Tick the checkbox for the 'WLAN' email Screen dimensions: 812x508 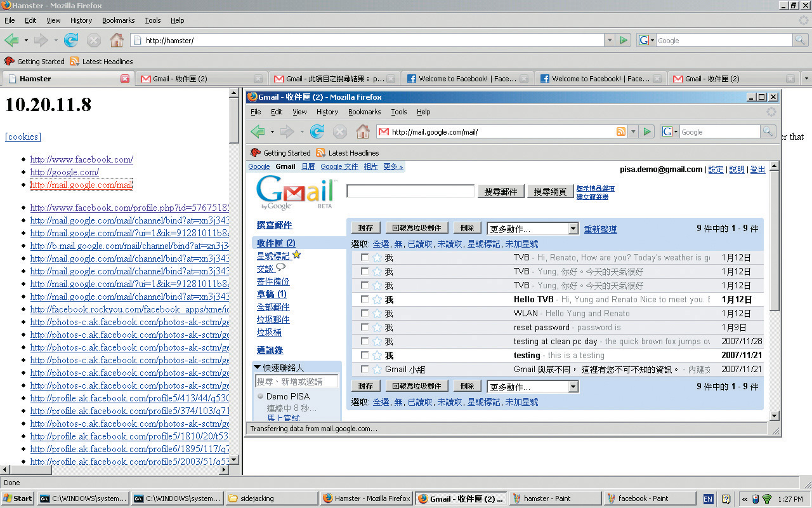[365, 314]
